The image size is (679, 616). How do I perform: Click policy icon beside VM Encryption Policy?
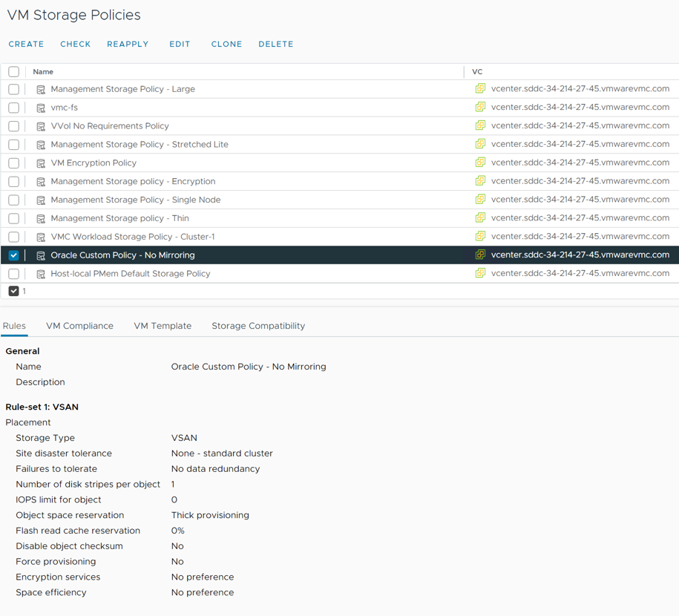coord(41,163)
